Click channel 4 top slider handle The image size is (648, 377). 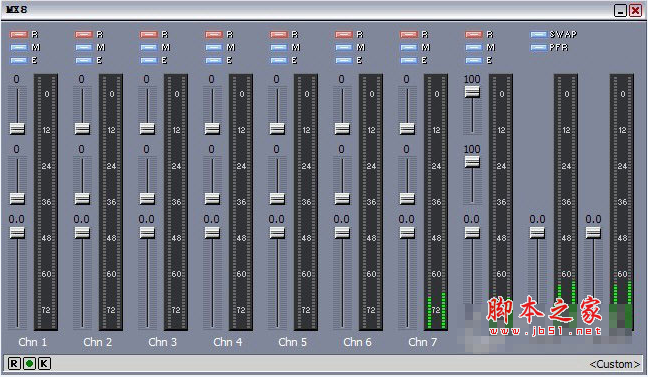212,129
